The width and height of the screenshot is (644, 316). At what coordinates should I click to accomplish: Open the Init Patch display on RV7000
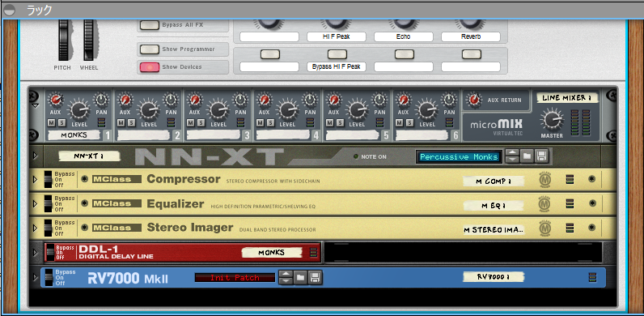click(x=235, y=278)
